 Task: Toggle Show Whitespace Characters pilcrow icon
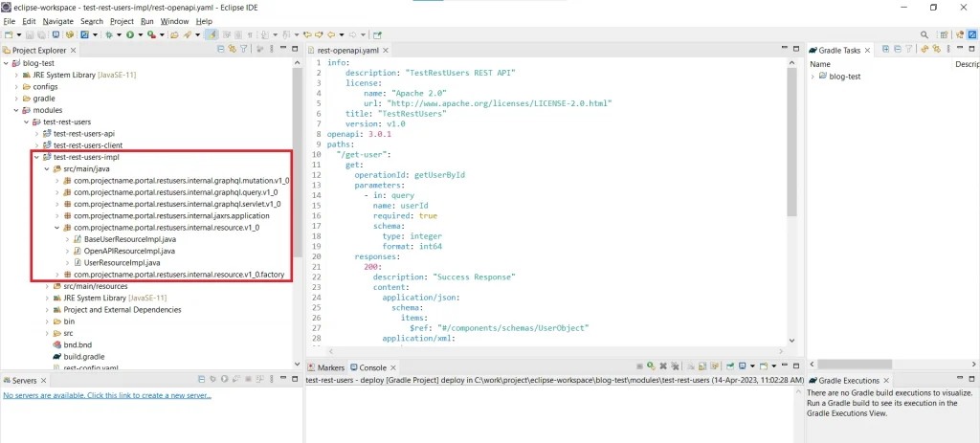pos(250,35)
